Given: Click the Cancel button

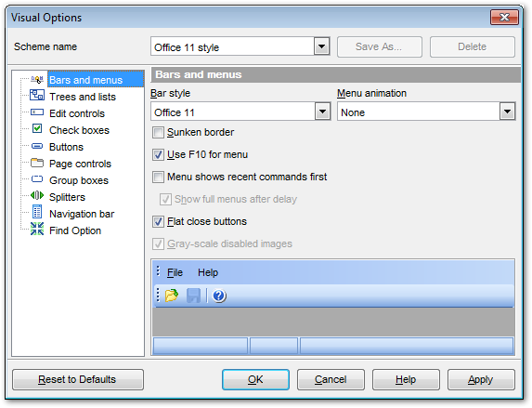Looking at the screenshot, I should point(331,379).
